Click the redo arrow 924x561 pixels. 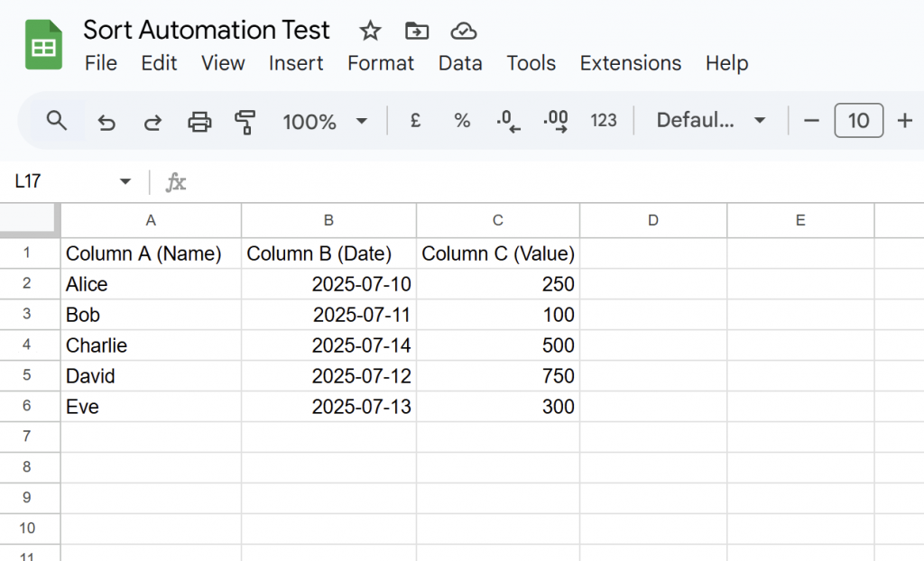(x=152, y=122)
